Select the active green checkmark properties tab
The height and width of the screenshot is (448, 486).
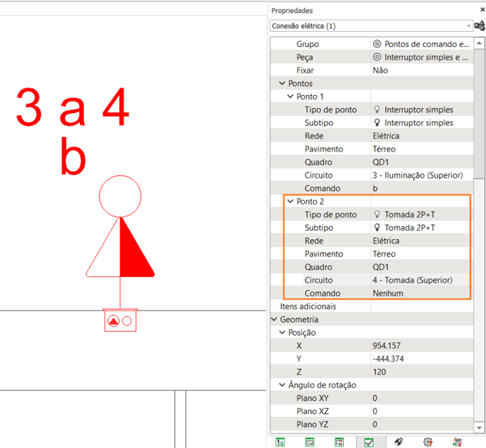coord(368,441)
